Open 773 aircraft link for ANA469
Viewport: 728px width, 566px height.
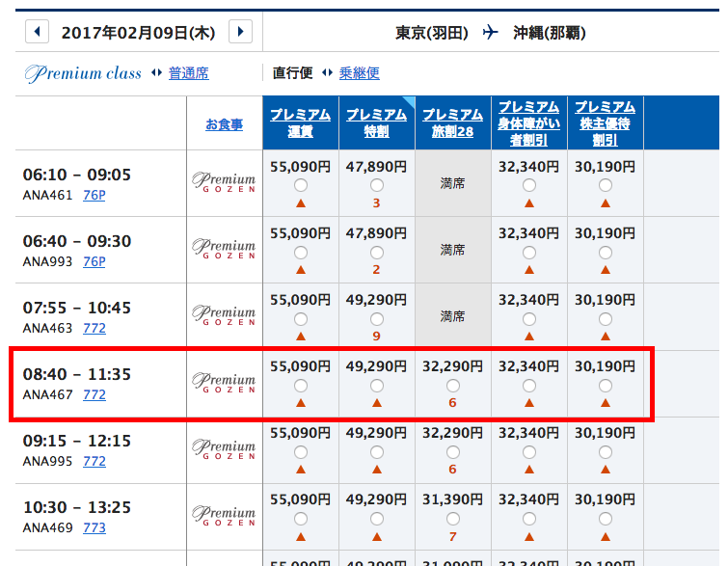tap(94, 527)
